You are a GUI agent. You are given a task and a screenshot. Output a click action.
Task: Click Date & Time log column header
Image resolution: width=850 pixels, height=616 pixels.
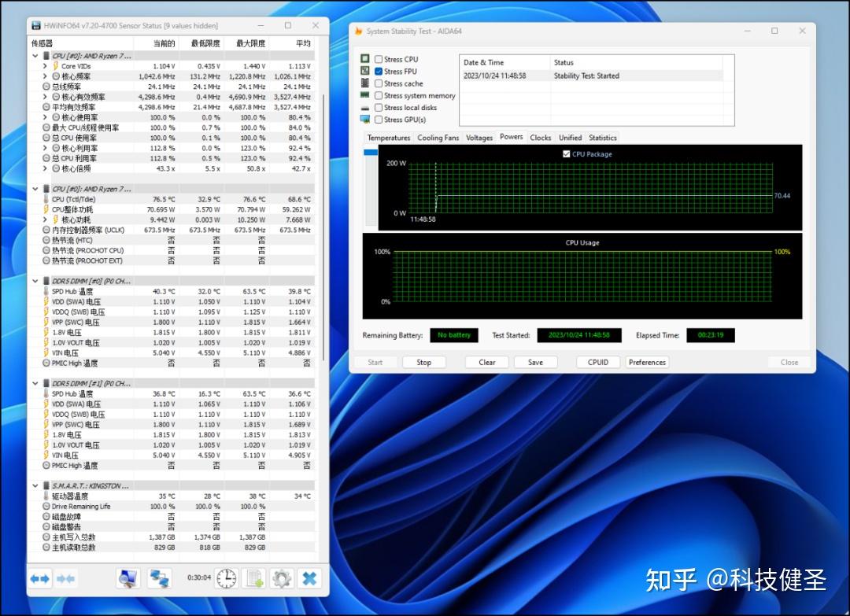504,62
